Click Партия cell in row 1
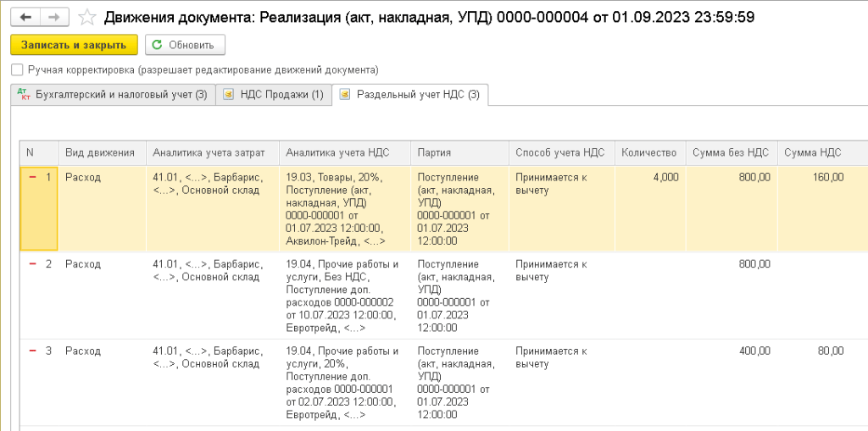Image resolution: width=868 pixels, height=431 pixels. coord(459,208)
